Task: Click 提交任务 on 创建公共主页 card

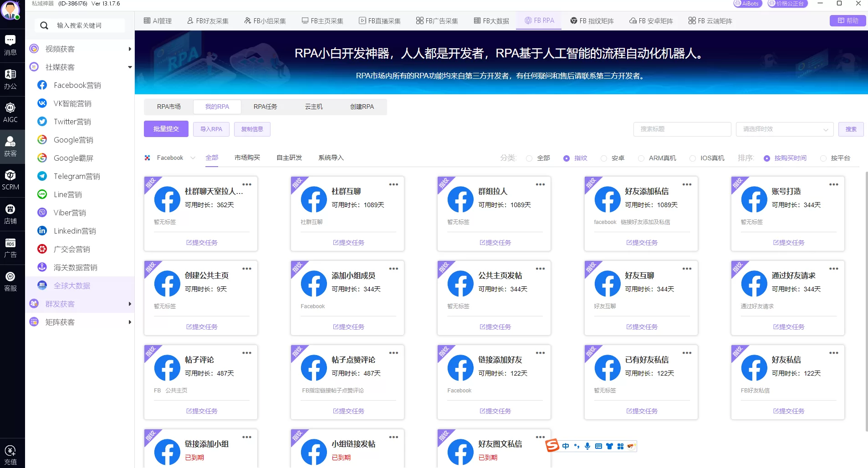Action: click(x=202, y=327)
